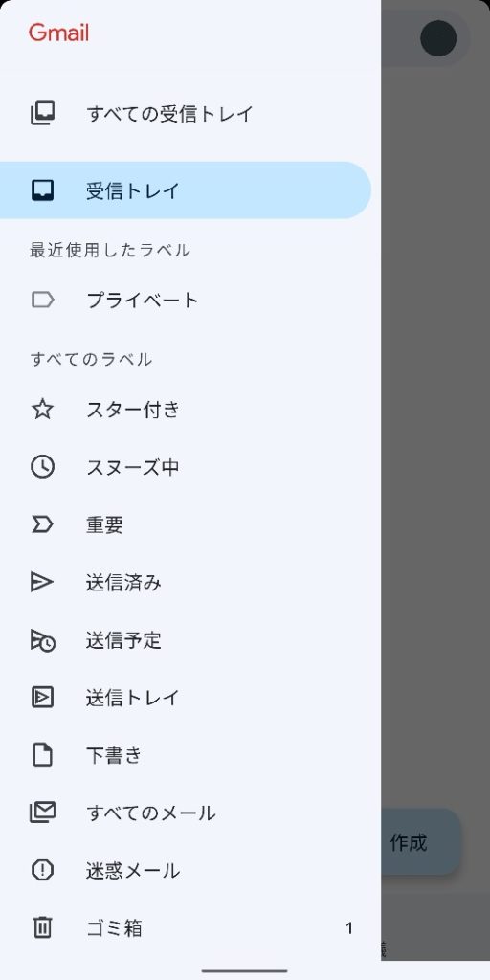Select the 受信トレイ inbox icon
The width and height of the screenshot is (490, 980).
click(x=42, y=190)
